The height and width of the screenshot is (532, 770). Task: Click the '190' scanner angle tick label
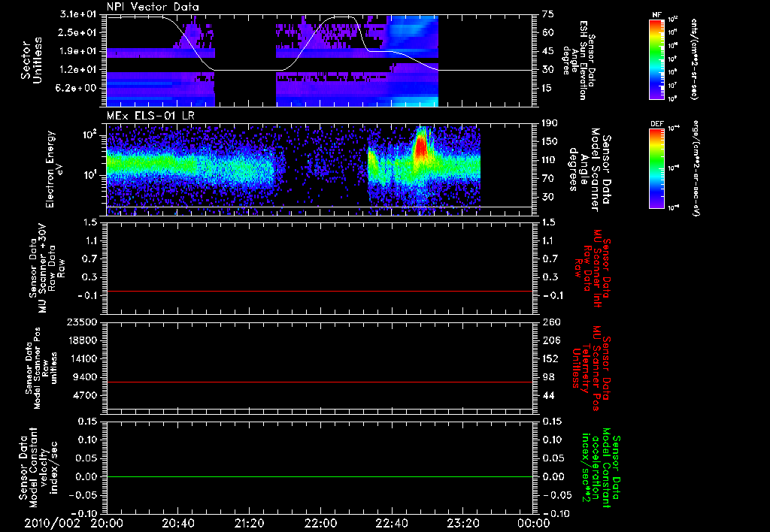[x=551, y=123]
